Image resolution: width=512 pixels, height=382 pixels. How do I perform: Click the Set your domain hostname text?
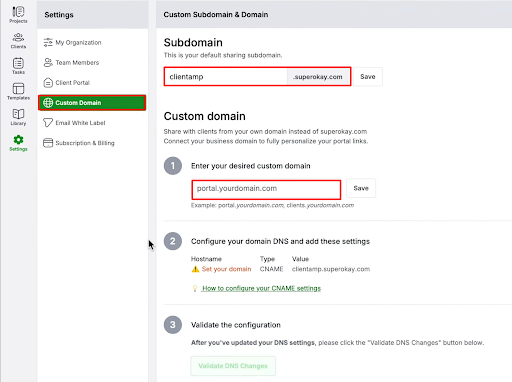point(226,269)
